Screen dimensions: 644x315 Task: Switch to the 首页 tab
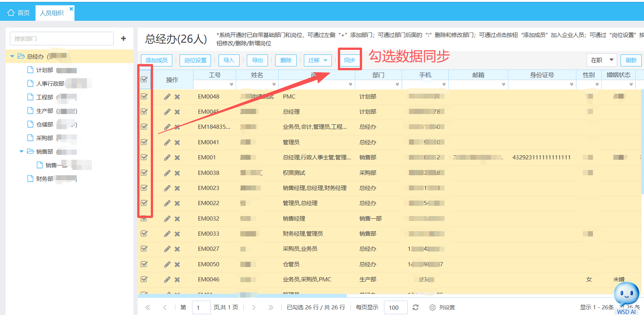pyautogui.click(x=19, y=13)
